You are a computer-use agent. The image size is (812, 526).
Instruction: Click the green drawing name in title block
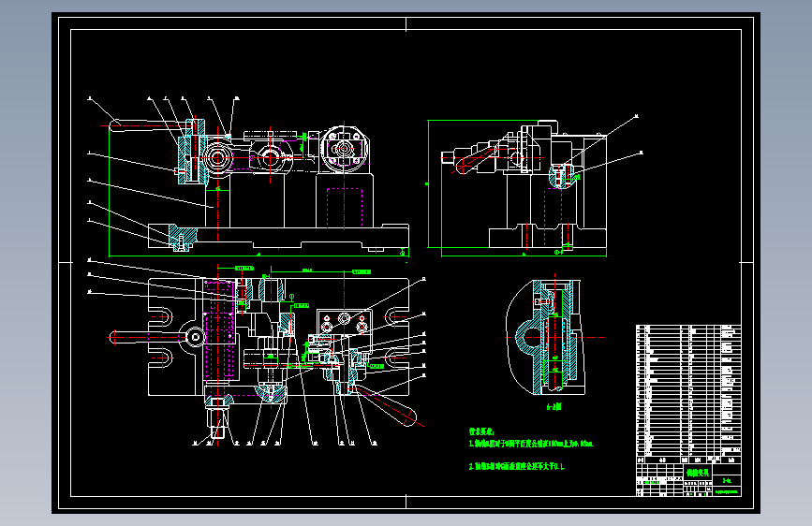pyautogui.click(x=698, y=472)
